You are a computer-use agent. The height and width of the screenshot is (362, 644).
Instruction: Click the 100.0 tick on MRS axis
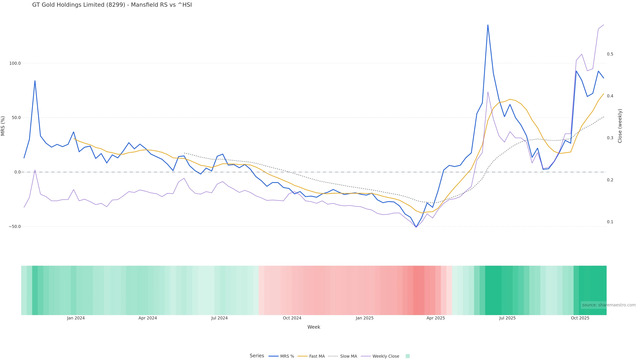(15, 63)
